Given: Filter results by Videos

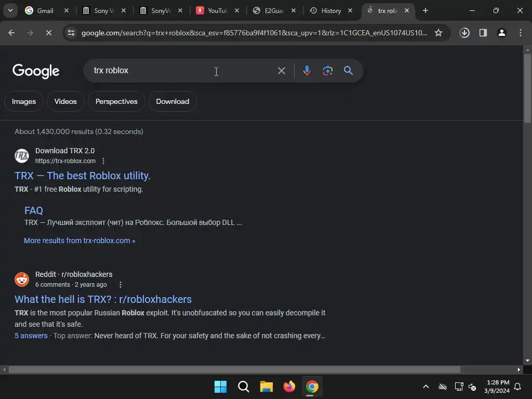Looking at the screenshot, I should point(65,101).
